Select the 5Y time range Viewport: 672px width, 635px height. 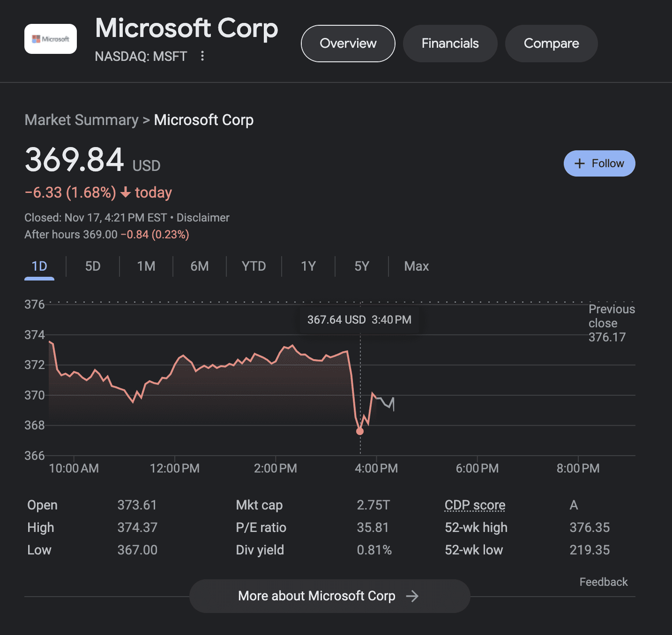pos(361,266)
